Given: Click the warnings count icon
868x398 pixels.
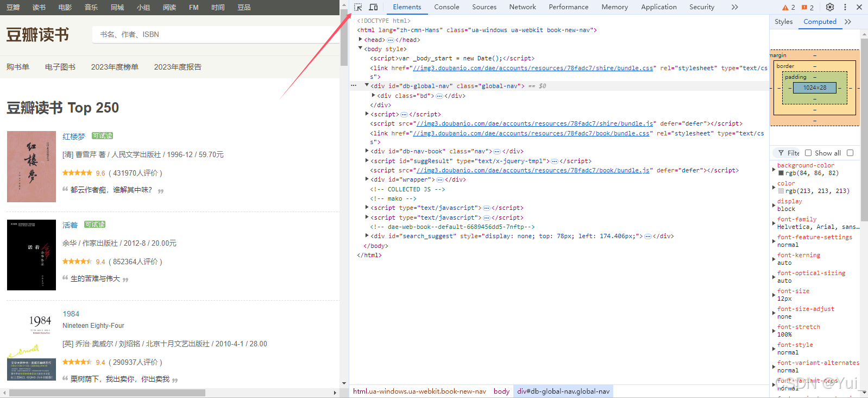Looking at the screenshot, I should tap(789, 7).
